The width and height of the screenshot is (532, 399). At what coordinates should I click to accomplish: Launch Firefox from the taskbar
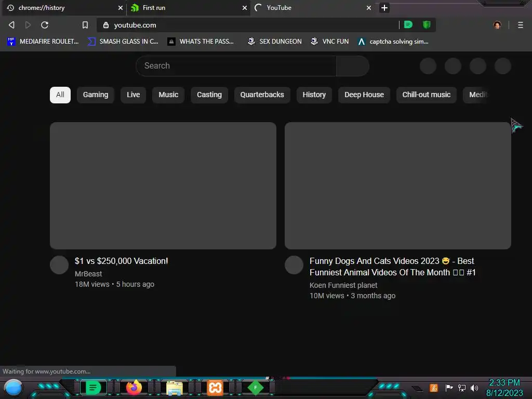[134, 388]
